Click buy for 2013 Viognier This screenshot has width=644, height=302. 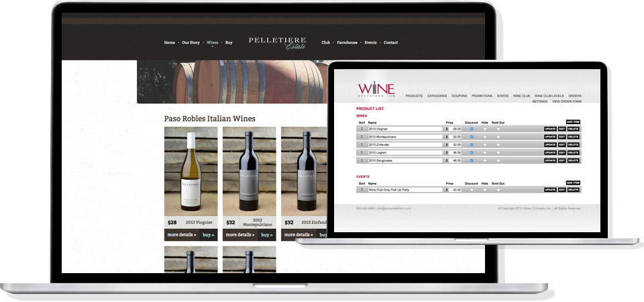(209, 235)
